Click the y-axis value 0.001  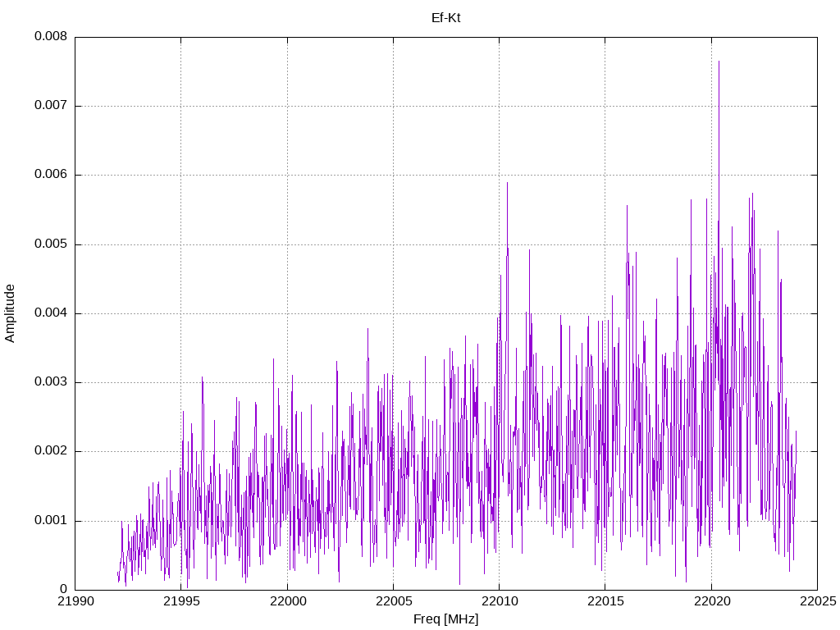point(51,520)
